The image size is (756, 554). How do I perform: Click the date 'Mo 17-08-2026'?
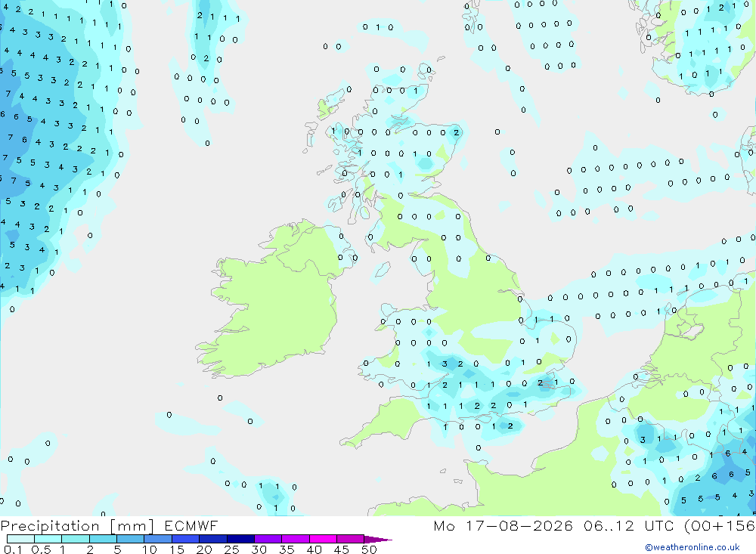(x=503, y=525)
